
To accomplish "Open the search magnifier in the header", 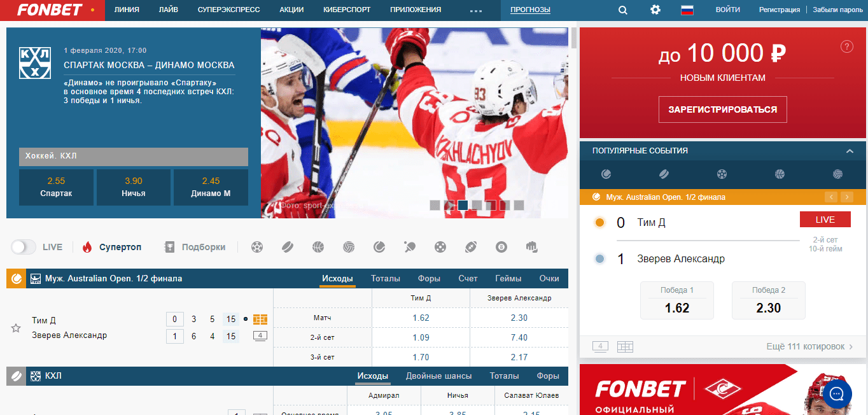I will 622,10.
